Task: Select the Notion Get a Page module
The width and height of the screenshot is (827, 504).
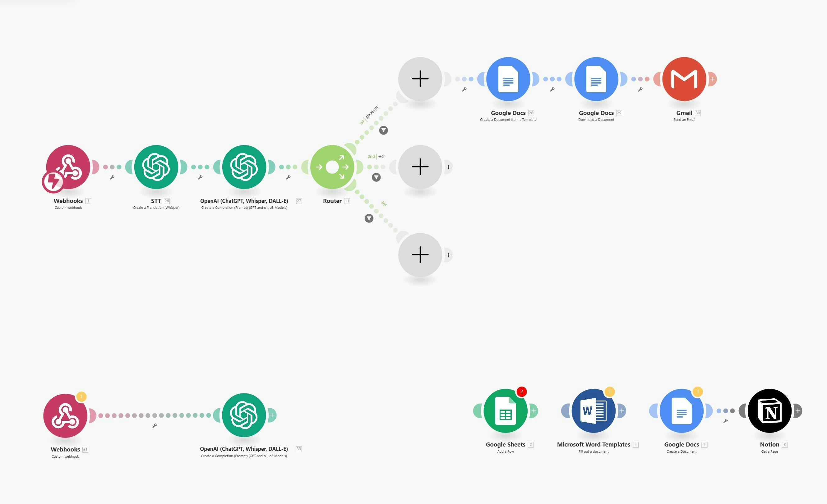Action: (769, 410)
